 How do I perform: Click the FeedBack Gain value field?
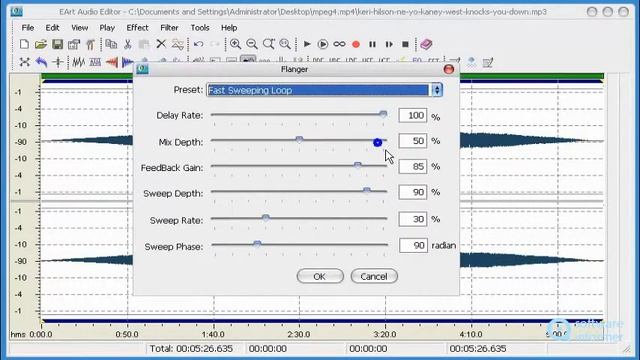pos(413,167)
